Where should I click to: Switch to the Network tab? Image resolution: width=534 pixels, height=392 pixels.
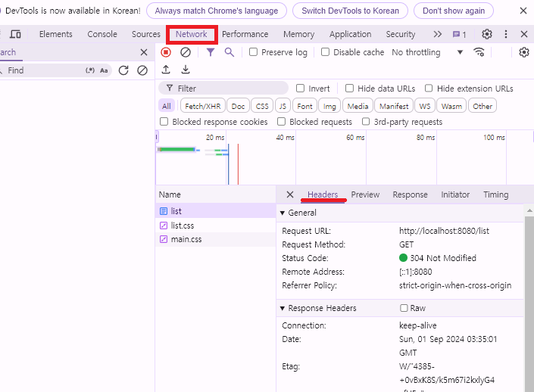(192, 34)
